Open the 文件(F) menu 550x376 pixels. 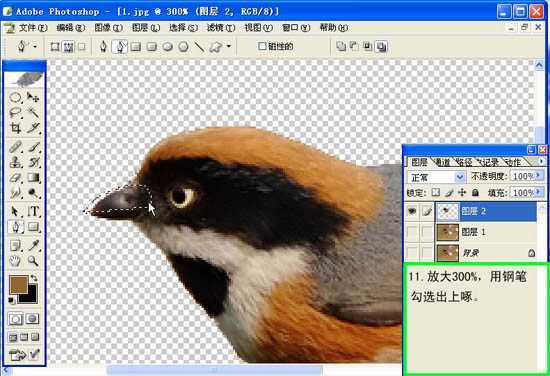pyautogui.click(x=32, y=27)
